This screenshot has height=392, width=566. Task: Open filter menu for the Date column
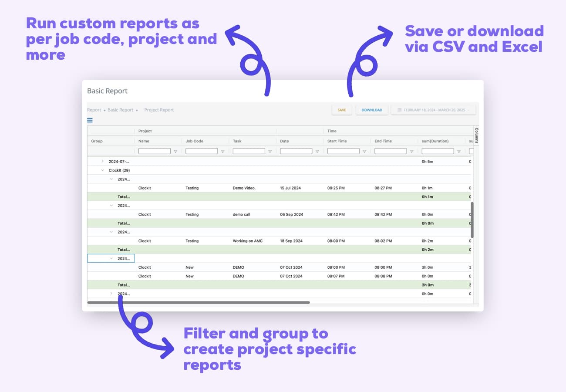click(317, 152)
